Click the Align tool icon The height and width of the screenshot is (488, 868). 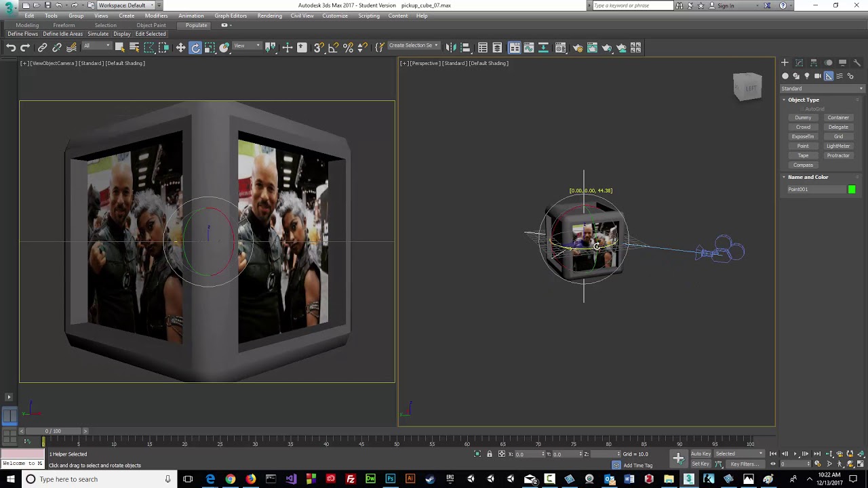click(465, 47)
